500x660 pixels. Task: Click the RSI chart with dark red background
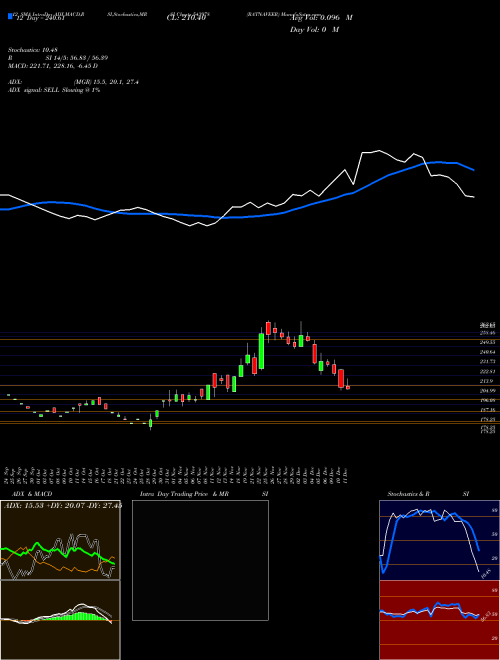tap(439, 620)
